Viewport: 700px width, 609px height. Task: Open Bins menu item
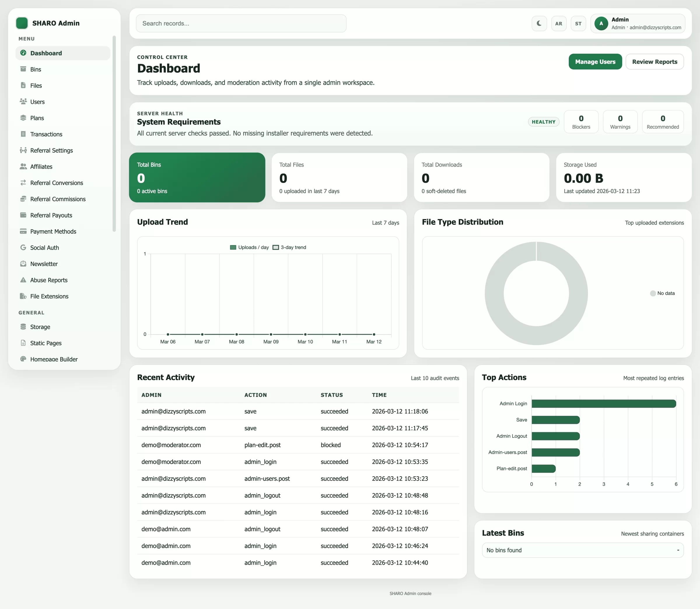[63, 69]
